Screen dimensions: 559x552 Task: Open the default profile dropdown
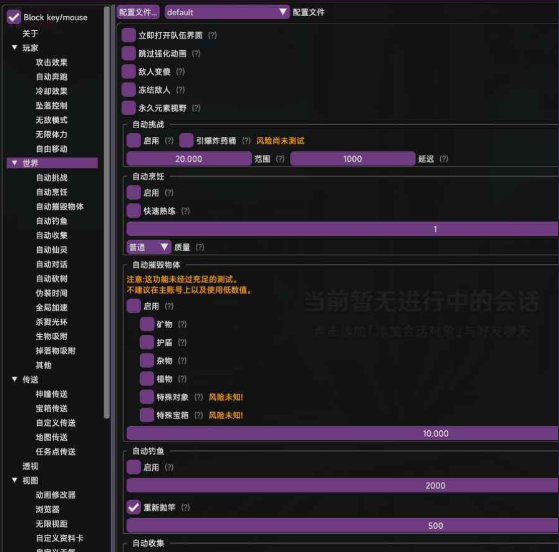point(227,12)
